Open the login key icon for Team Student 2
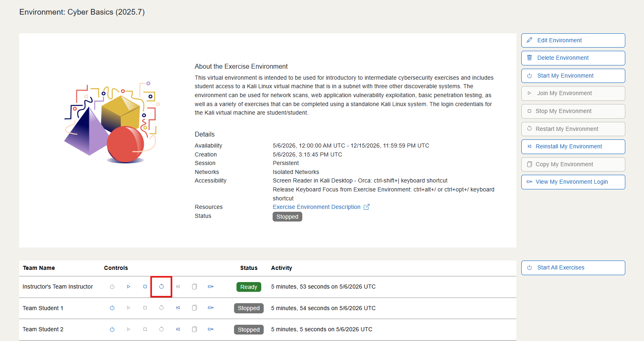The height and width of the screenshot is (341, 644). point(211,329)
